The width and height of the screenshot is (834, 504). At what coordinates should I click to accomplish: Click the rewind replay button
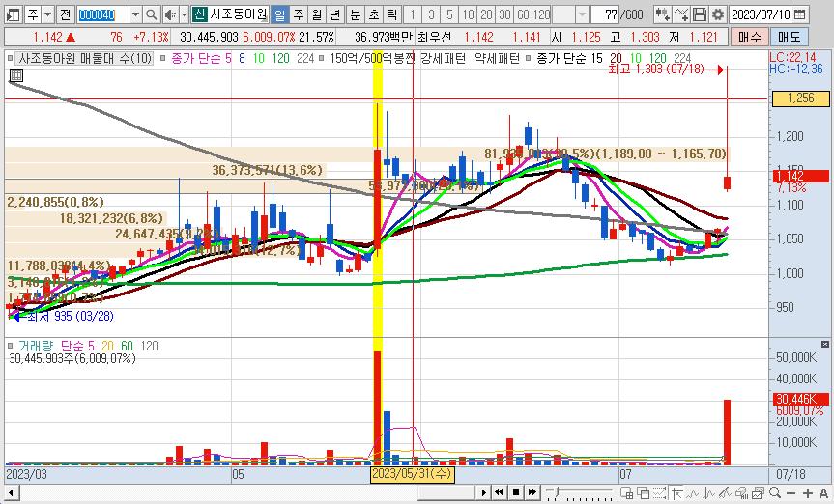499,492
